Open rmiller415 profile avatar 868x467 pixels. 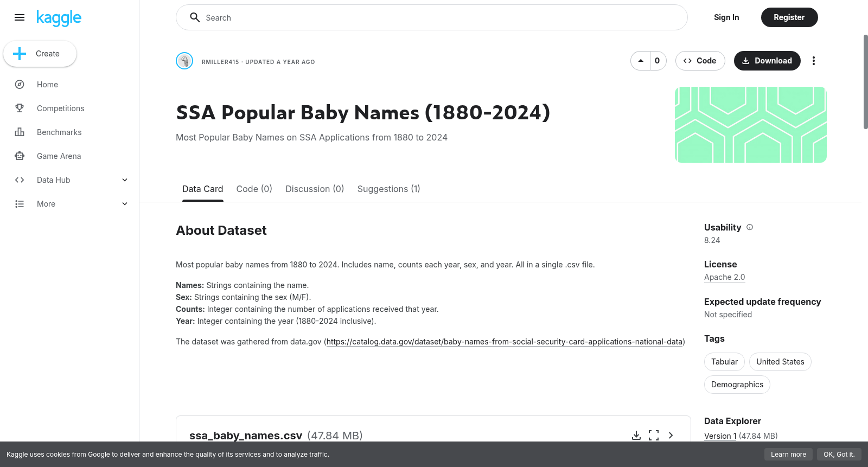(184, 61)
